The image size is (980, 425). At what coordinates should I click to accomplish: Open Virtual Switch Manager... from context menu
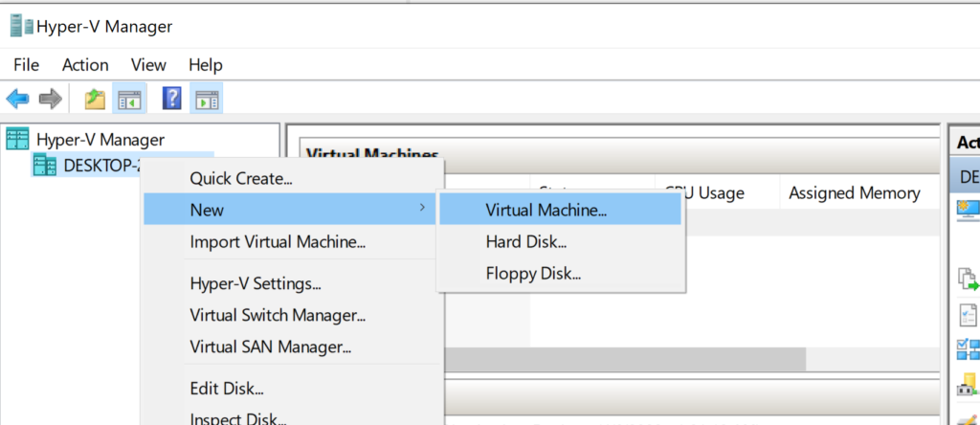pos(290,315)
